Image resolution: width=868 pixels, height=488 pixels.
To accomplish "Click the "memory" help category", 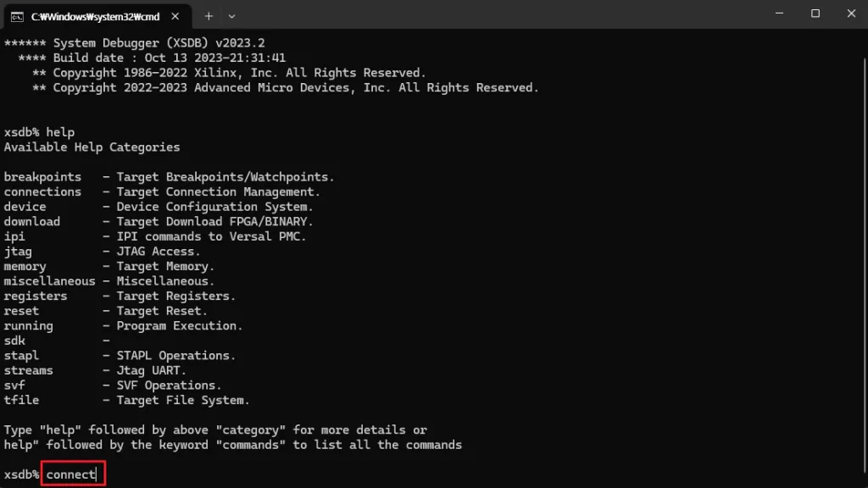I will click(x=25, y=266).
